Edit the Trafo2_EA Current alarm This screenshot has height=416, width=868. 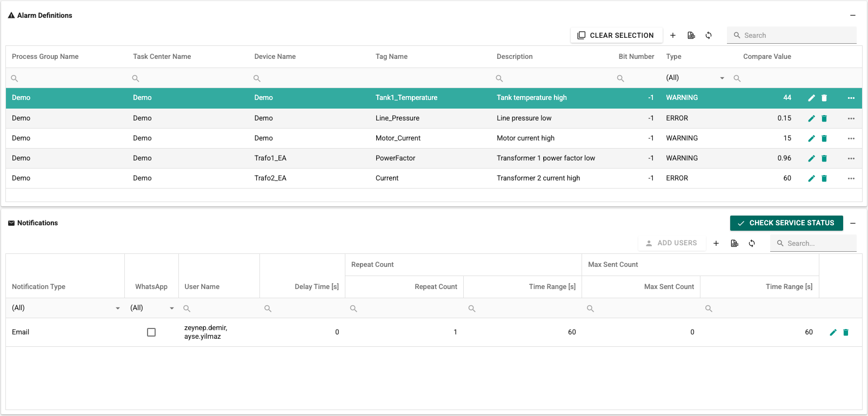click(811, 178)
